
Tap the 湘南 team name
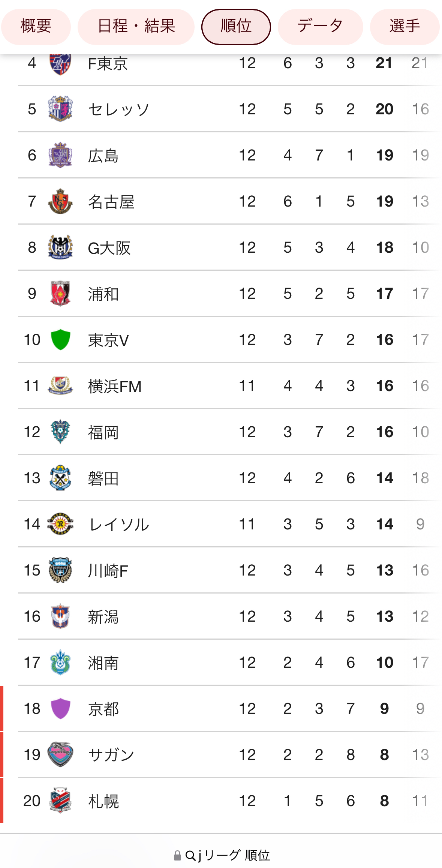click(x=103, y=663)
